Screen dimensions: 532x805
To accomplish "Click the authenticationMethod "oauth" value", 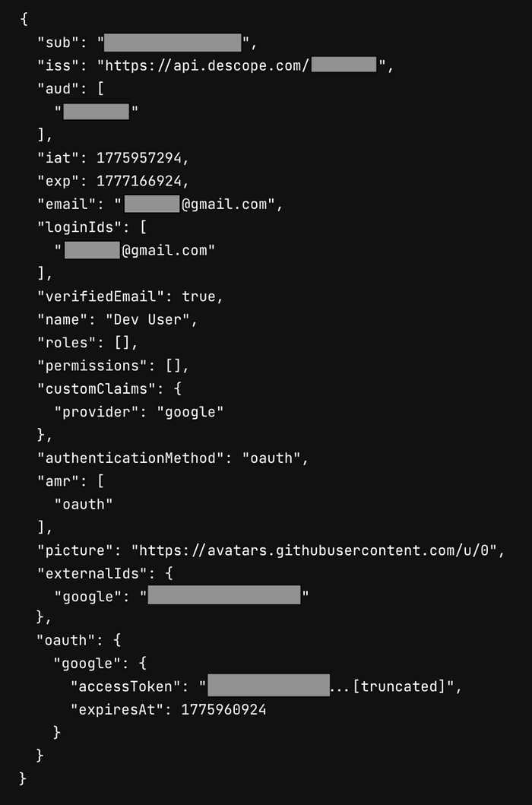I will coord(271,458).
